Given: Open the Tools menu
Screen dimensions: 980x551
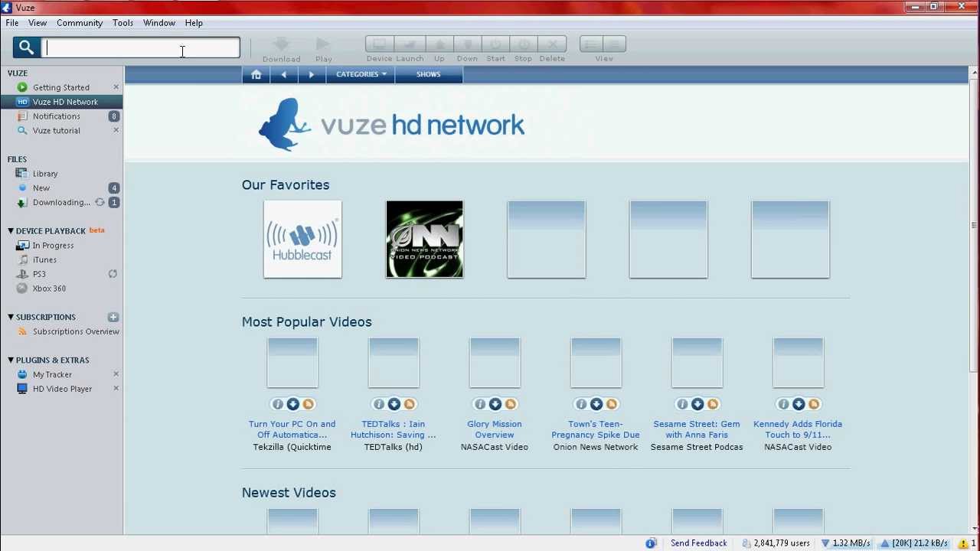Looking at the screenshot, I should pos(122,23).
